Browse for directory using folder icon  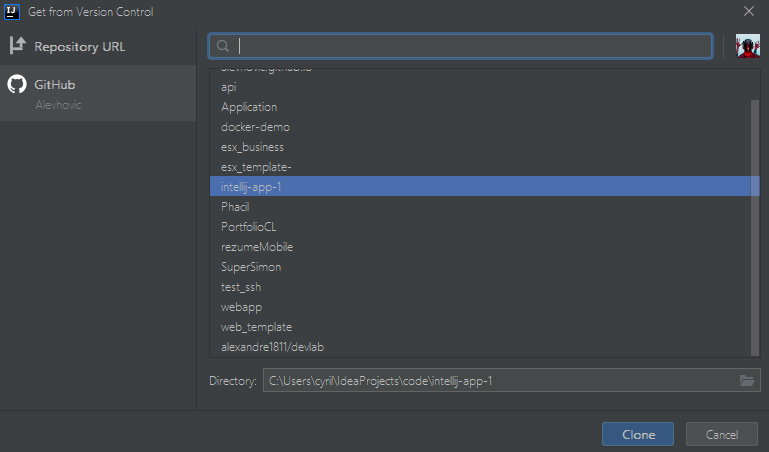coord(747,380)
